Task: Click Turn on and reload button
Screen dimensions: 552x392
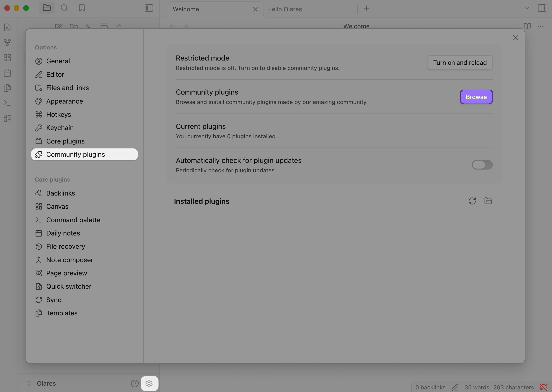Action: click(x=460, y=62)
